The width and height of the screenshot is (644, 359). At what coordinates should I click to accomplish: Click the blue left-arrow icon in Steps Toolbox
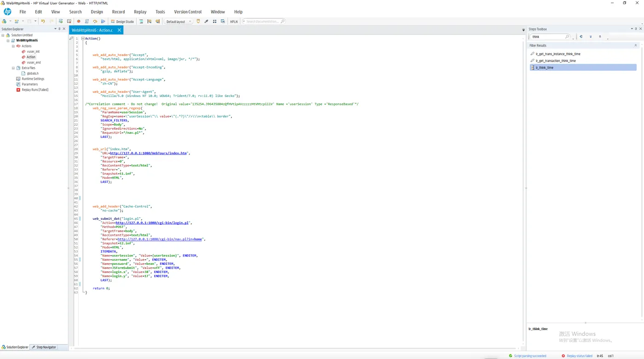[x=581, y=37]
